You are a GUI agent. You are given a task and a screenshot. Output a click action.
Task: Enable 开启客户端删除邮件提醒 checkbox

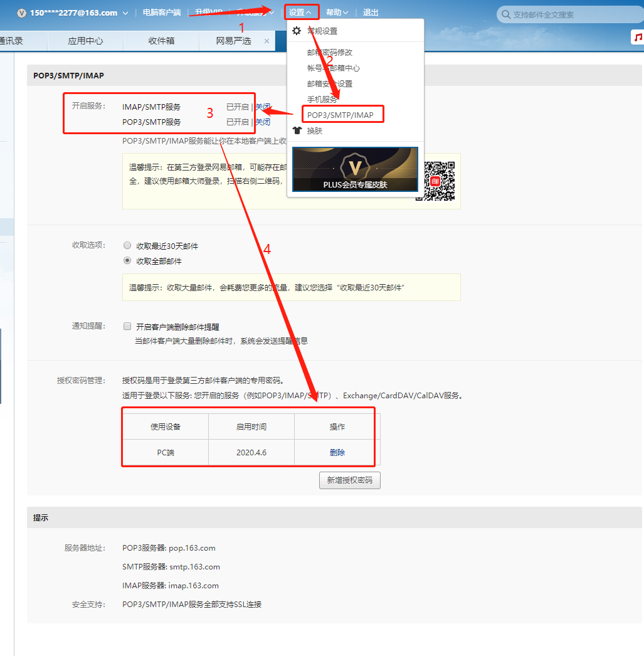pos(127,325)
